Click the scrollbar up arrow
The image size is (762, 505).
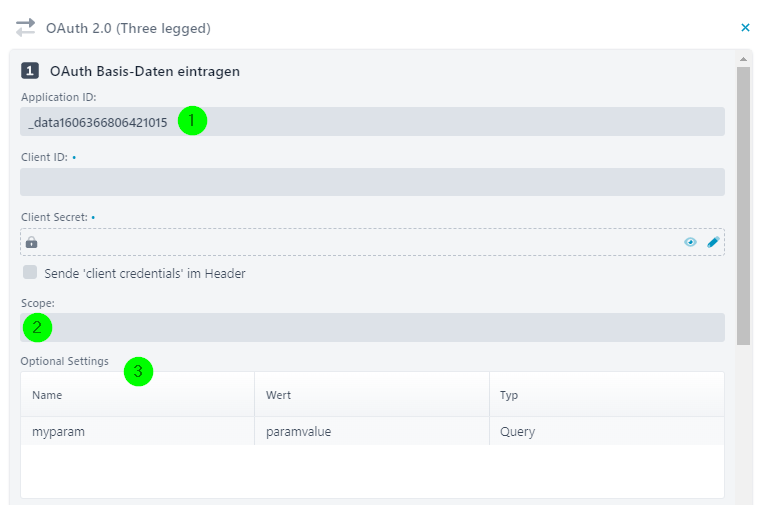pyautogui.click(x=743, y=59)
